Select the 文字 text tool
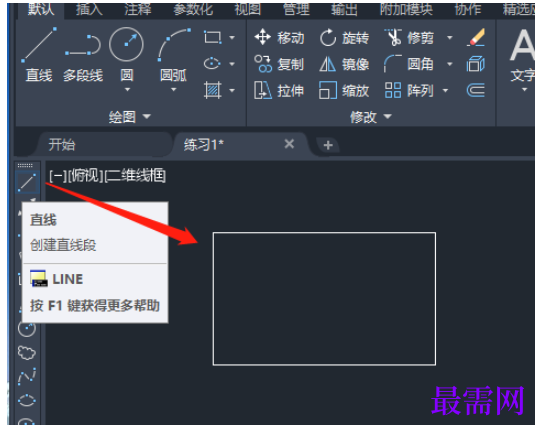543x432 pixels. 522,55
